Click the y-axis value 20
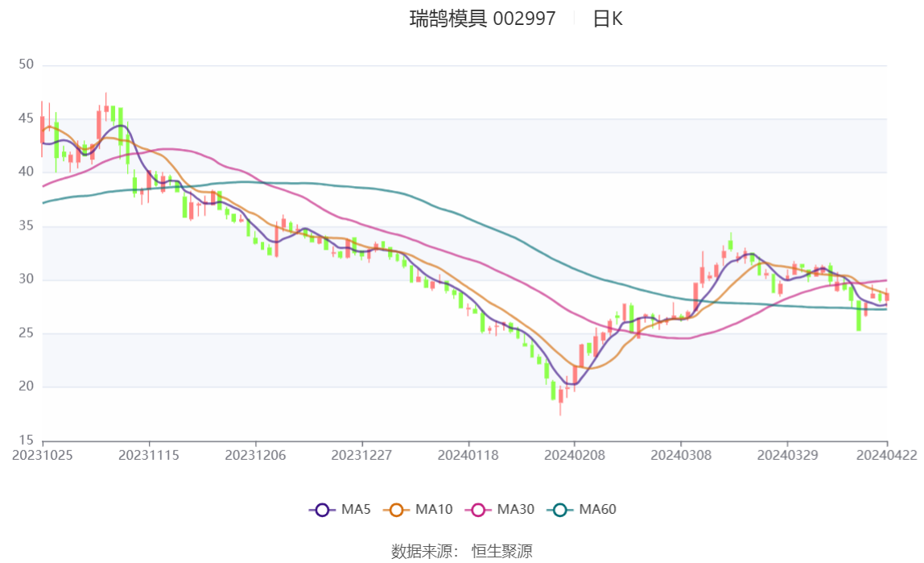This screenshot has width=924, height=563. point(26,386)
